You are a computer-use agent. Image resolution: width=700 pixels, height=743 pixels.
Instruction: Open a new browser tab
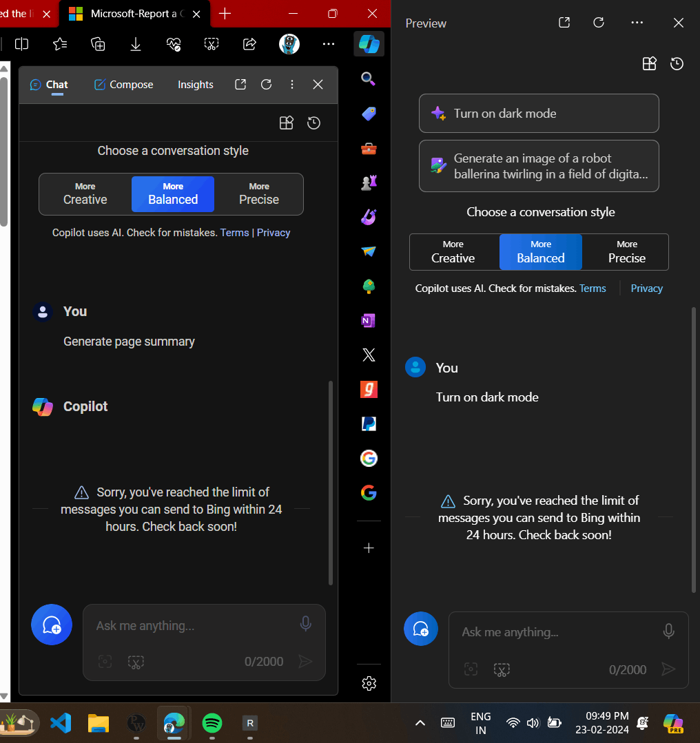pyautogui.click(x=225, y=14)
